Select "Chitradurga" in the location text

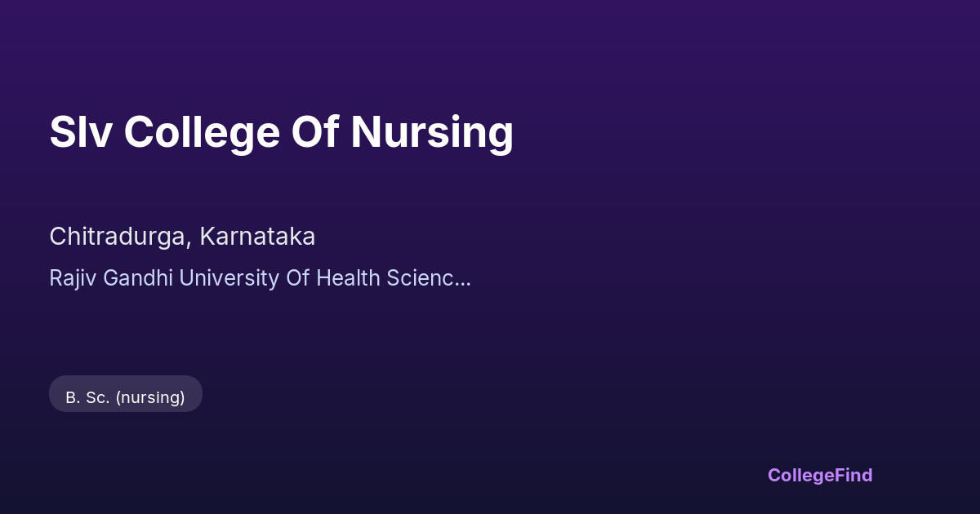(x=120, y=237)
